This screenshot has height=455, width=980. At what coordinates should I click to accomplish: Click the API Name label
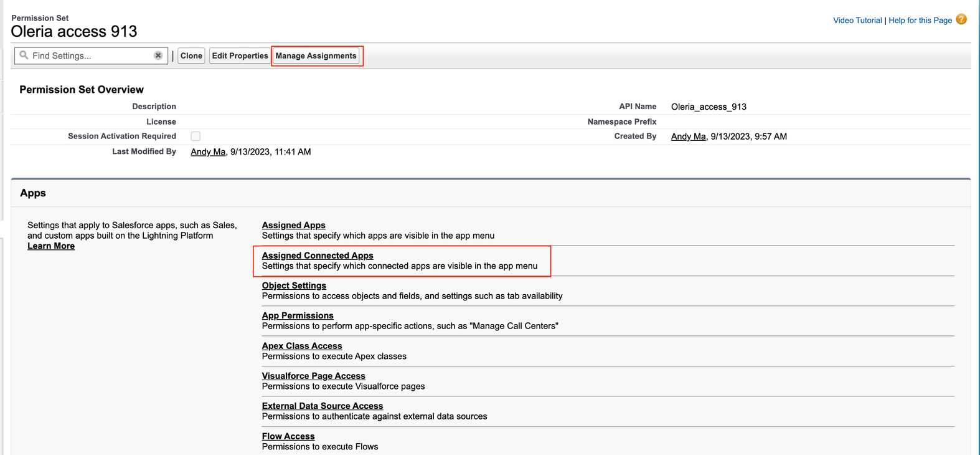(638, 107)
